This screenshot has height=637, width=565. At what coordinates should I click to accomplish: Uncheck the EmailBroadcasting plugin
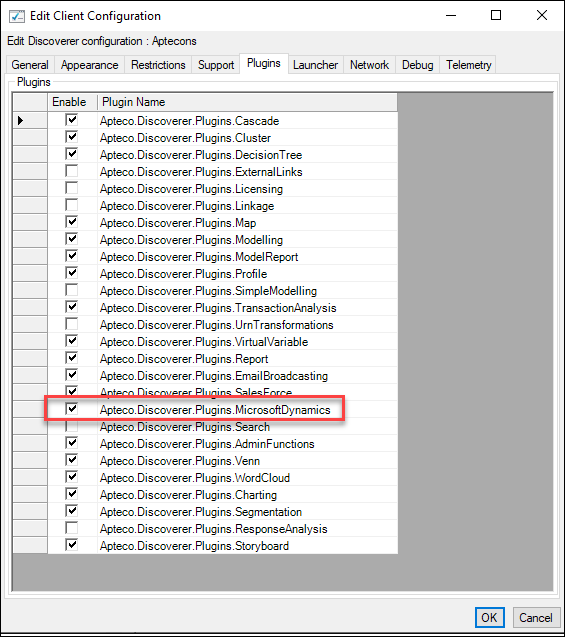tap(72, 375)
